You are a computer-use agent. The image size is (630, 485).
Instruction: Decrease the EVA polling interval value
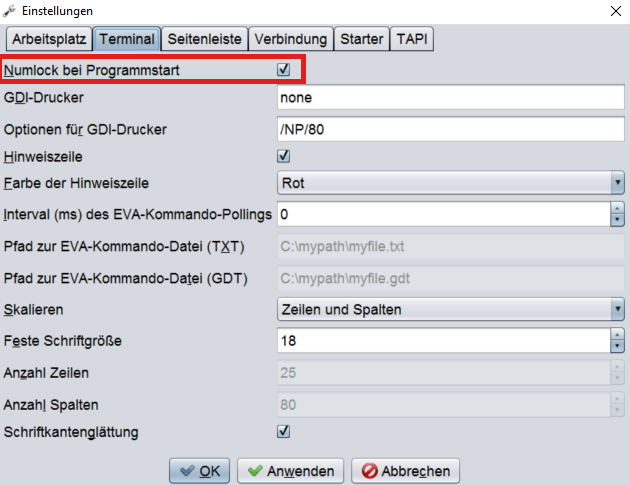617,220
